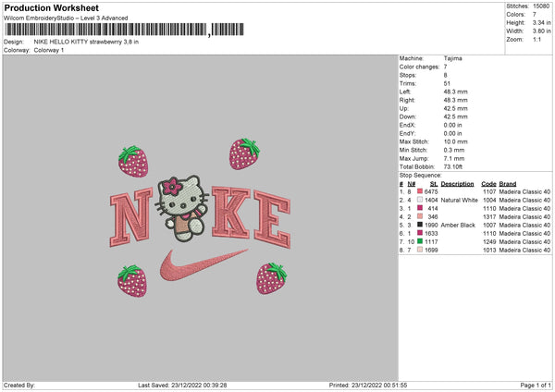555x392 pixels.
Task: Select the embroidered letter K
Action: 230,213
